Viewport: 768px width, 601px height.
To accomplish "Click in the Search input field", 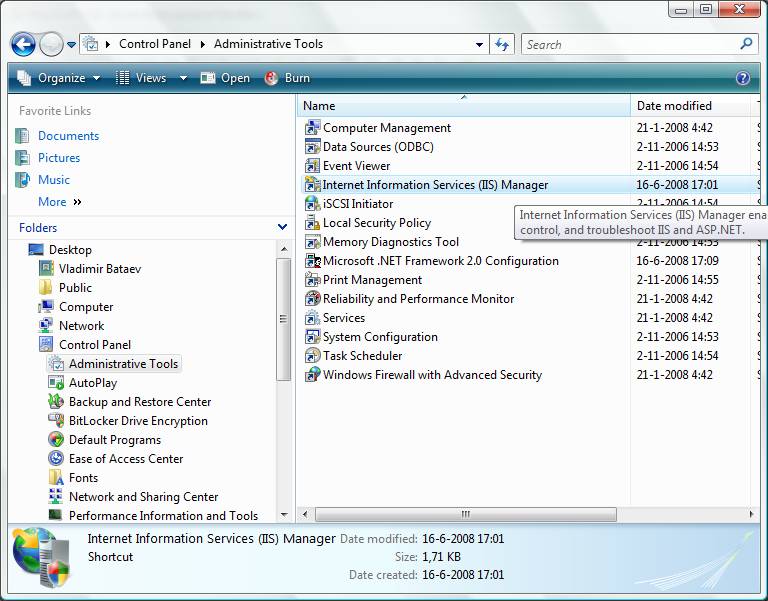I will click(630, 44).
